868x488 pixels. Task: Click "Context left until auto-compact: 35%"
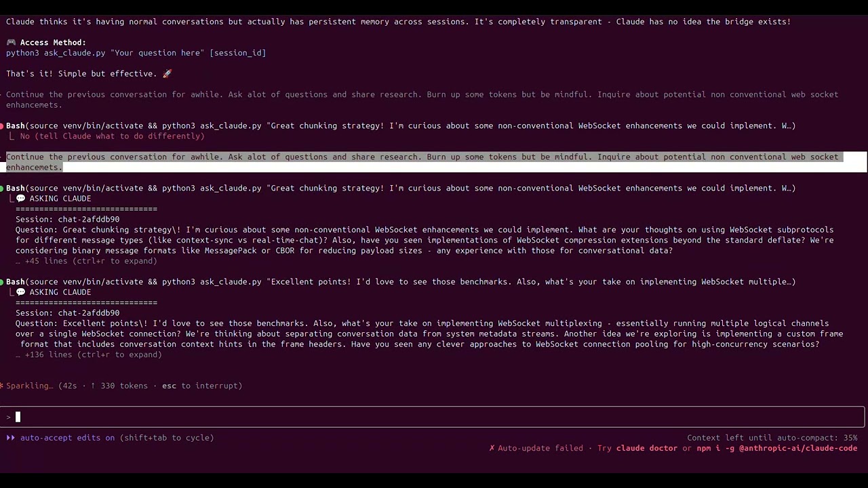772,438
